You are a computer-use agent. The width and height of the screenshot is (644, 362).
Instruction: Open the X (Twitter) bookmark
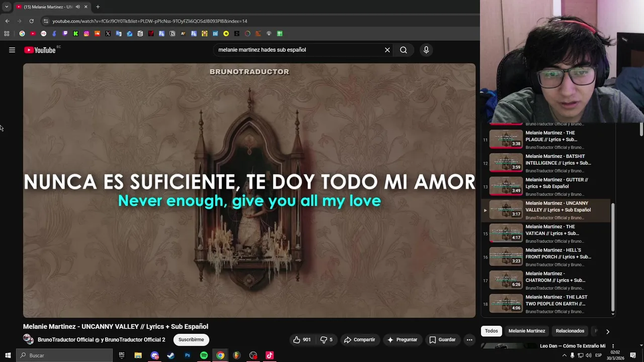(x=108, y=34)
